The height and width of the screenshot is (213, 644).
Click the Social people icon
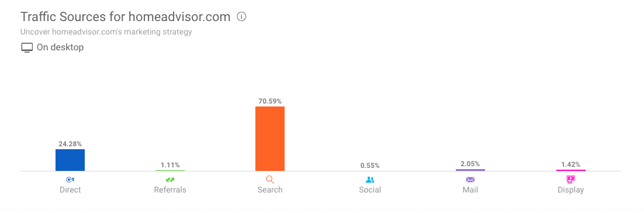(370, 180)
